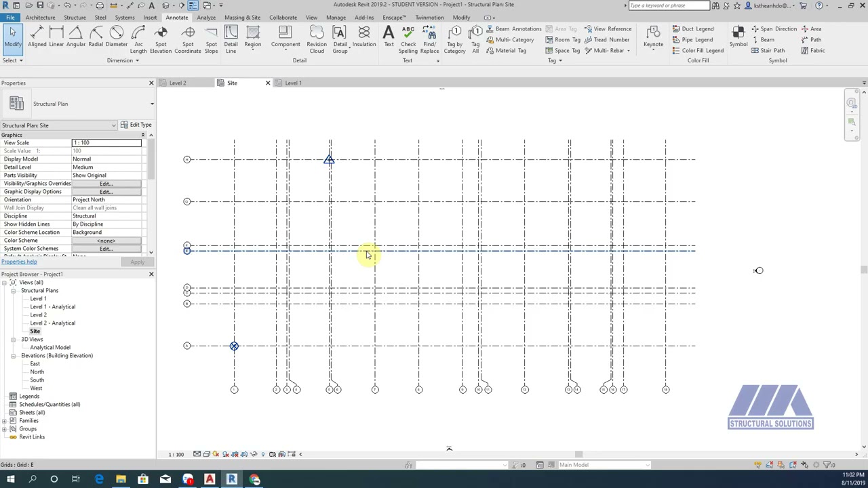This screenshot has height=488, width=868.
Task: Open the Architecture ribbon tab
Action: point(40,18)
